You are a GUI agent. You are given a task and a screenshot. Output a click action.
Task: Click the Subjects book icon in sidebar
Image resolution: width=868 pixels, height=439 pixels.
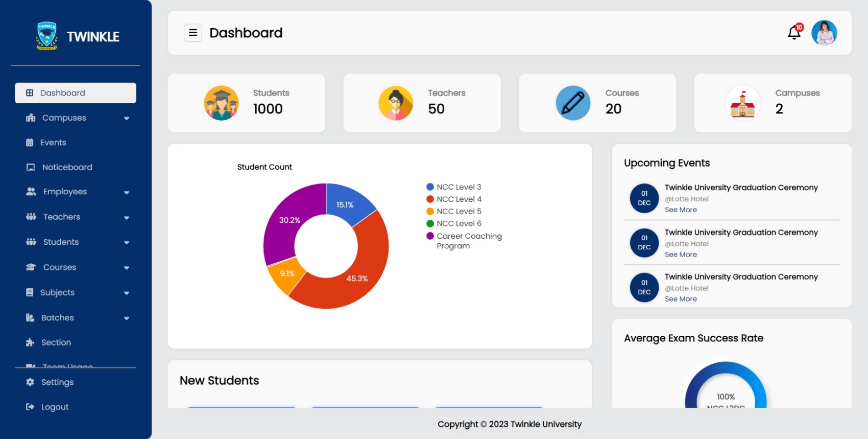[30, 292]
